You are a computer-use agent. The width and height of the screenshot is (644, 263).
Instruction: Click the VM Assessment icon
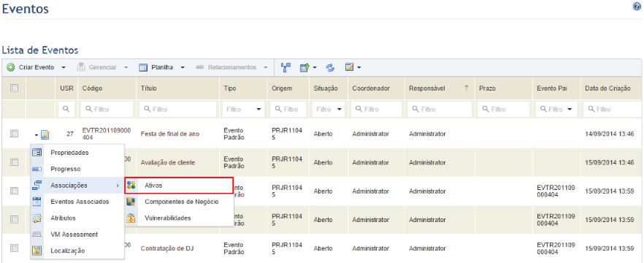(37, 235)
